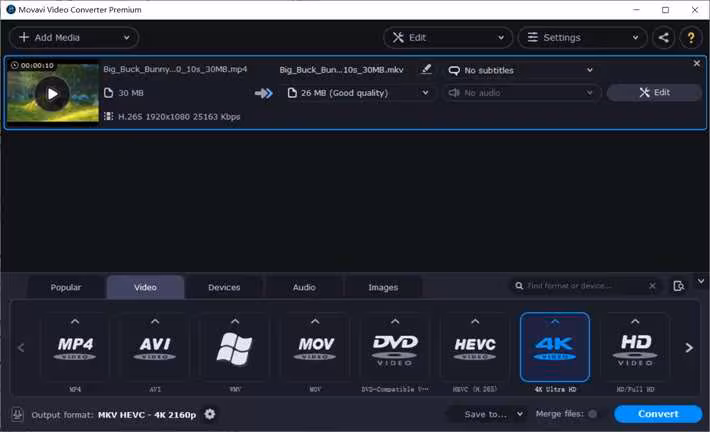The image size is (710, 432).
Task: Clear the format search field
Action: tap(652, 286)
